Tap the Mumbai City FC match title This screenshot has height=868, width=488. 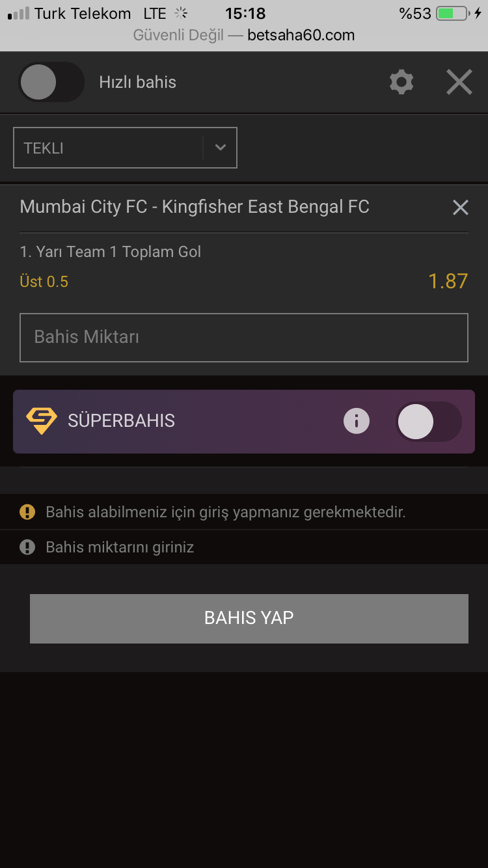tap(195, 207)
